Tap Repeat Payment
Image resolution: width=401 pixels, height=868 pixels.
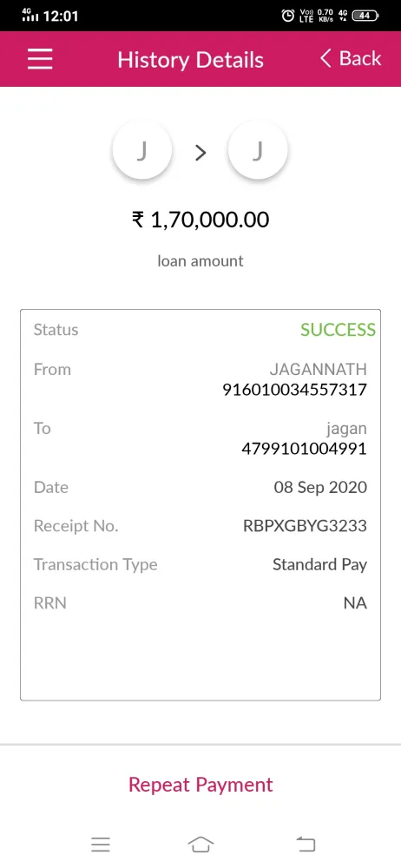(x=200, y=785)
